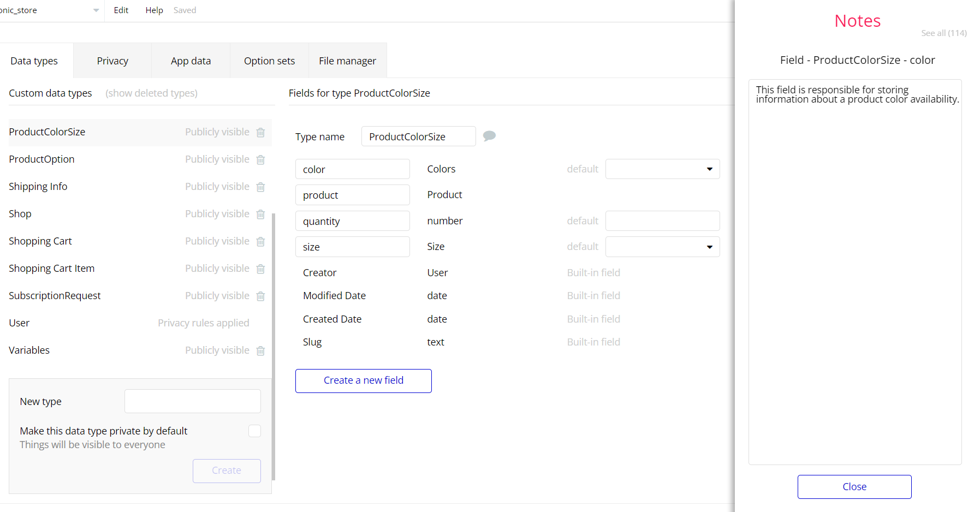The height and width of the screenshot is (512, 980).
Task: Open the app name dropdown arrow
Action: tap(96, 10)
